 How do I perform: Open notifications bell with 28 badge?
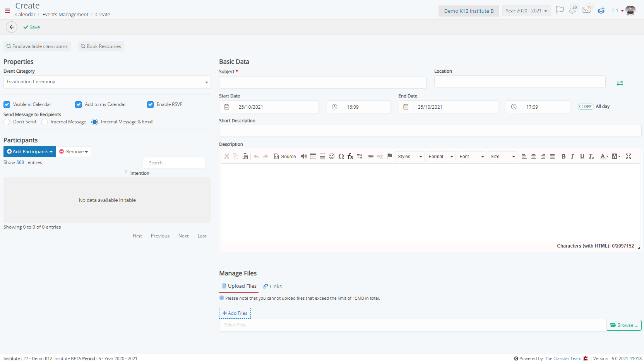click(x=573, y=10)
